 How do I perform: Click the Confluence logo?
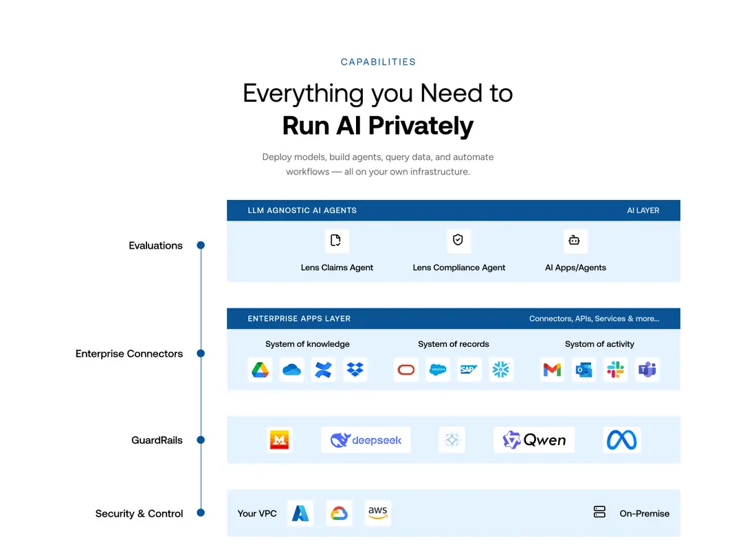point(323,370)
